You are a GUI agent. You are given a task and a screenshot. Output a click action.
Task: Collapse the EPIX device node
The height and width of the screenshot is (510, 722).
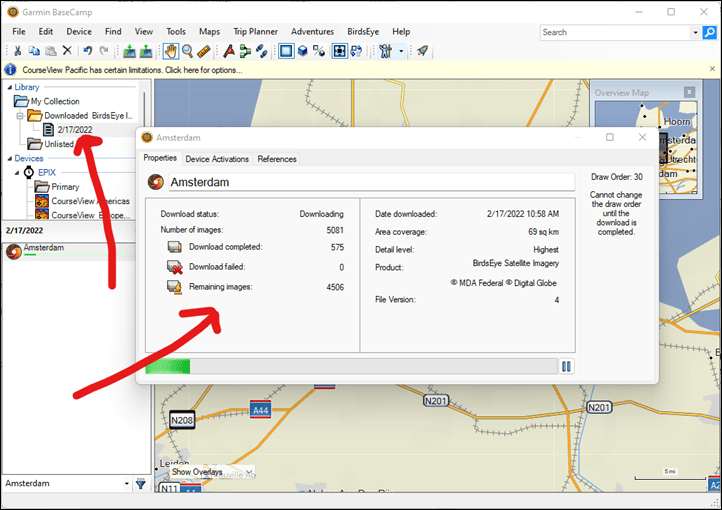click(17, 173)
